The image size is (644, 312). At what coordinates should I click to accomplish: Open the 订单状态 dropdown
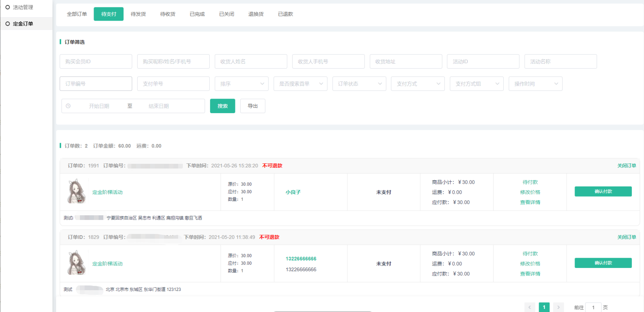359,84
